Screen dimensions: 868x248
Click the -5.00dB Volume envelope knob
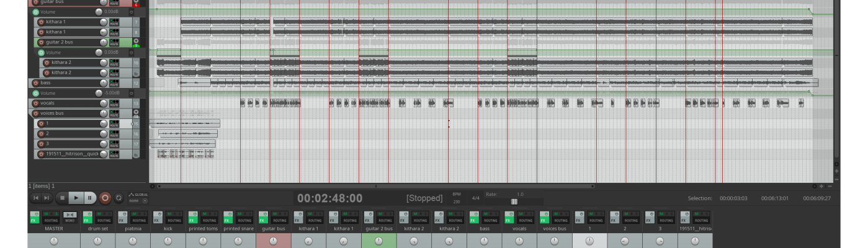(99, 93)
